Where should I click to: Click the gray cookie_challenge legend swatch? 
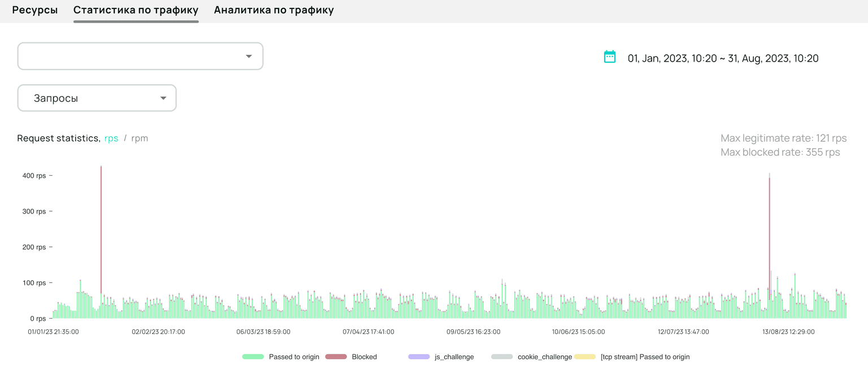pyautogui.click(x=502, y=356)
